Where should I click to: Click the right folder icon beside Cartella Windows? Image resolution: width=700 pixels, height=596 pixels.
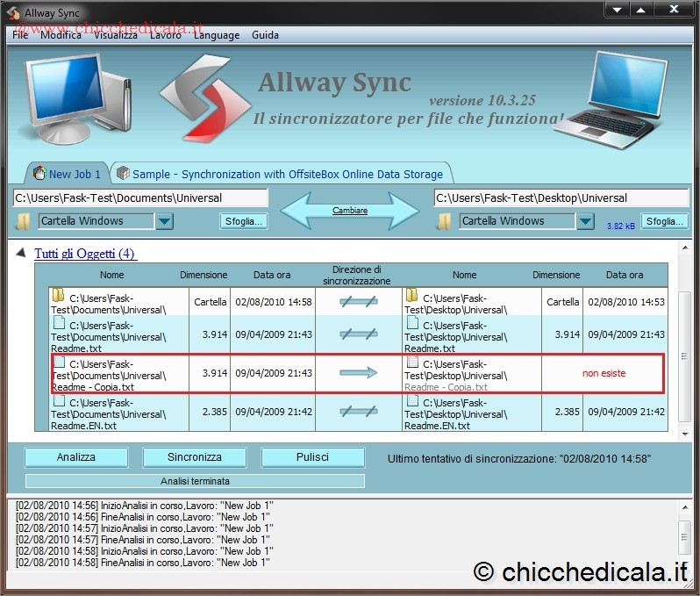444,221
